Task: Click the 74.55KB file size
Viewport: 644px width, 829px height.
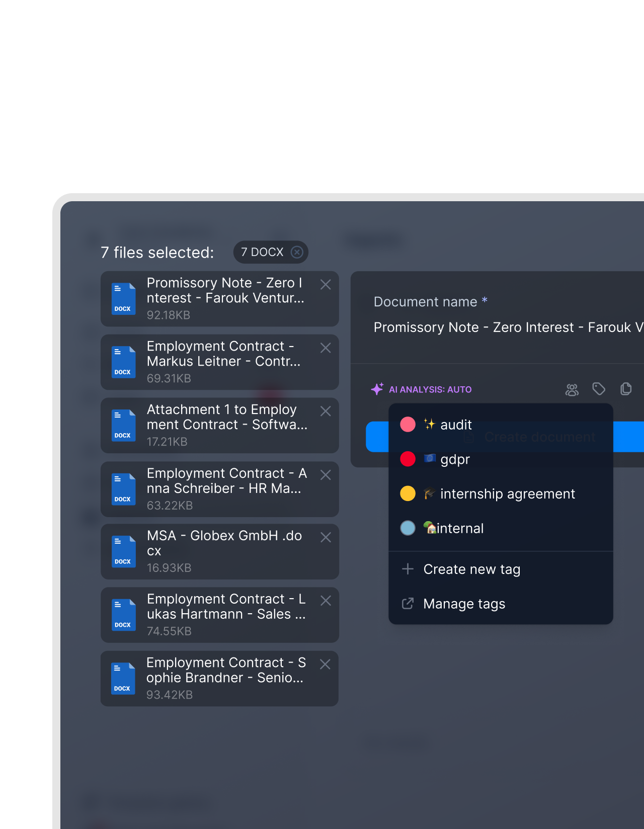Action: [x=169, y=631]
